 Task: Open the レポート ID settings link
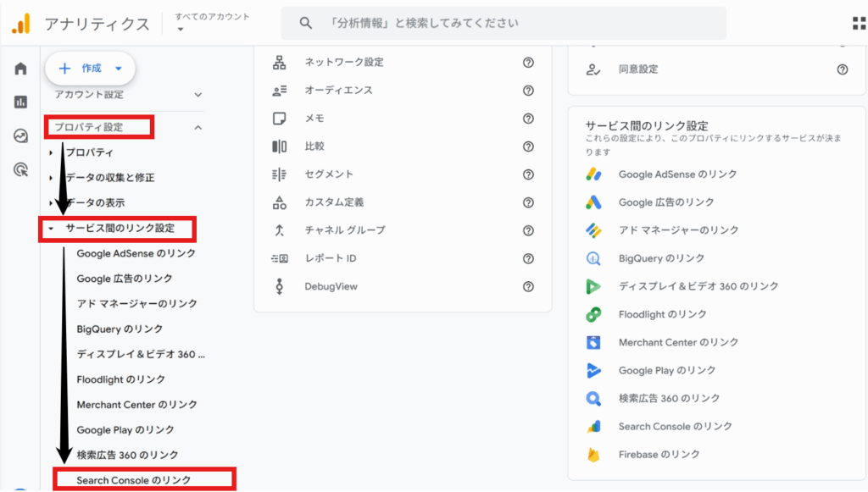(331, 259)
